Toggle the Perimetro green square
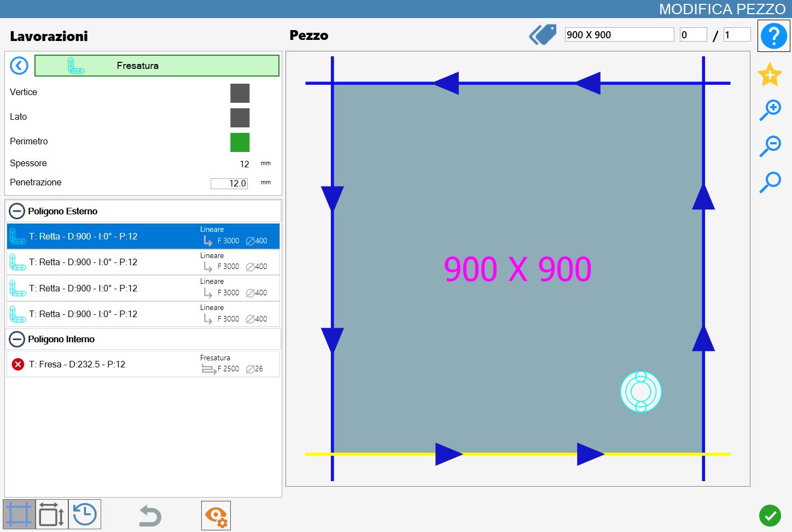792x532 pixels. [240, 142]
